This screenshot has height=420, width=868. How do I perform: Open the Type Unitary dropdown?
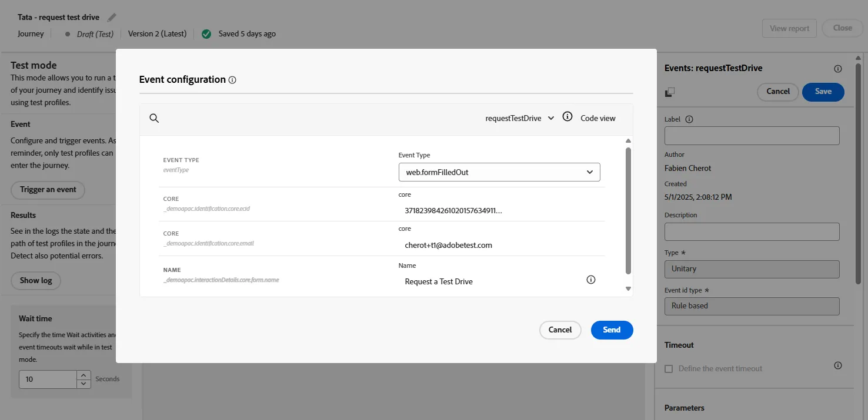[x=752, y=269]
